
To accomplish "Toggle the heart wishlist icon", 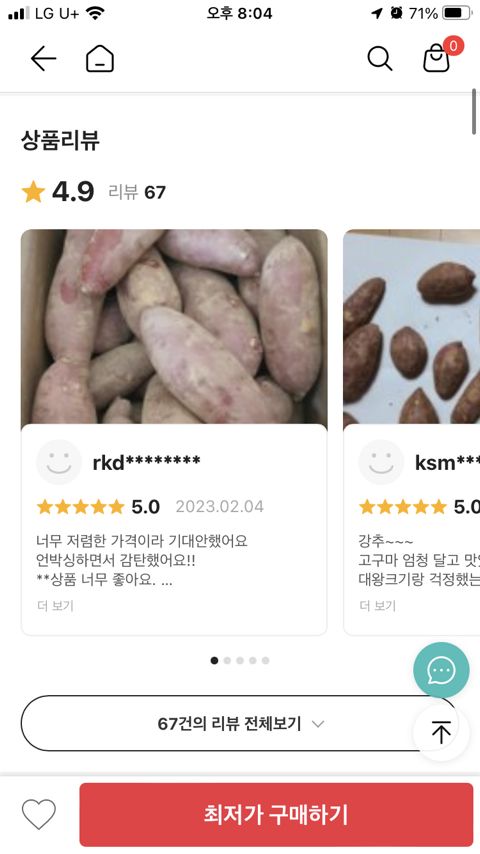I will [x=39, y=814].
